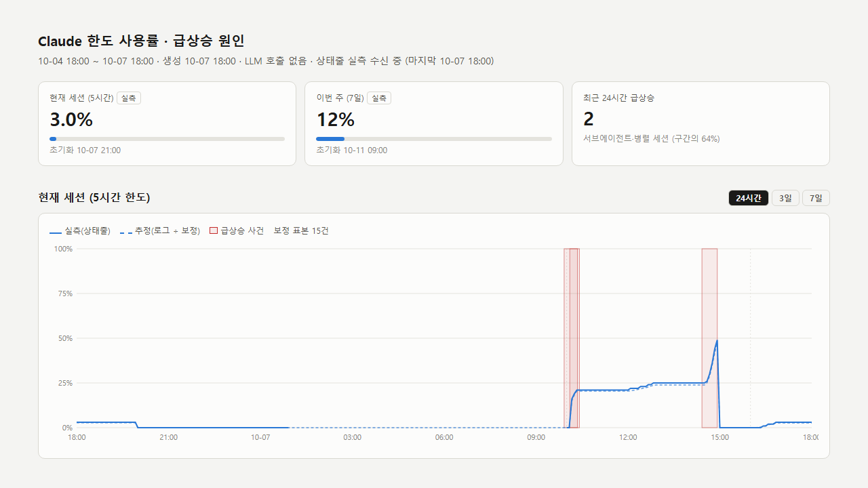Click the 10-07 x-axis date label
The image size is (868, 488).
point(260,438)
